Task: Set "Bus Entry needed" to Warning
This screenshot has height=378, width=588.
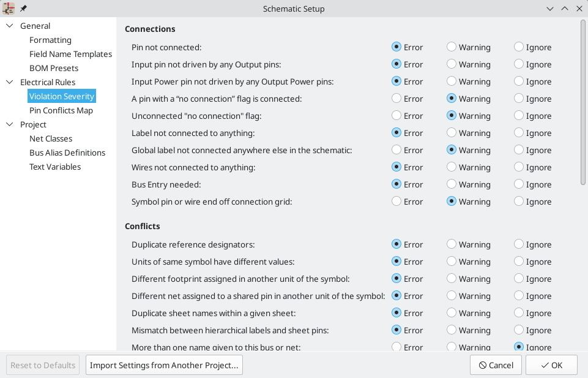Action: coord(452,184)
